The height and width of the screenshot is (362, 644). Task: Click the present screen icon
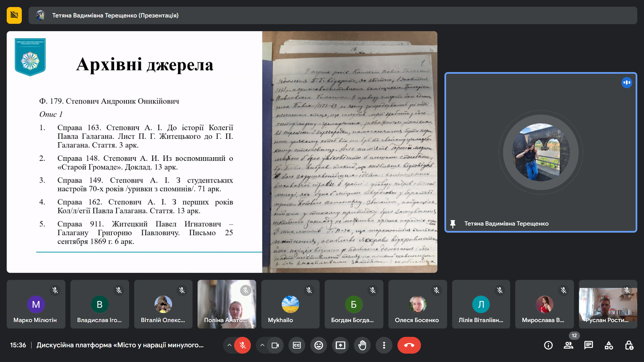(340, 345)
